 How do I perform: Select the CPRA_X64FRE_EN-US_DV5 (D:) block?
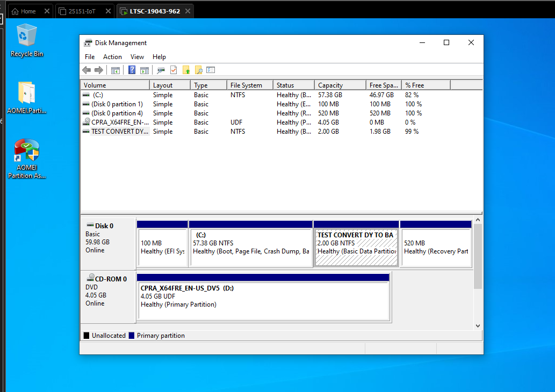(x=263, y=297)
